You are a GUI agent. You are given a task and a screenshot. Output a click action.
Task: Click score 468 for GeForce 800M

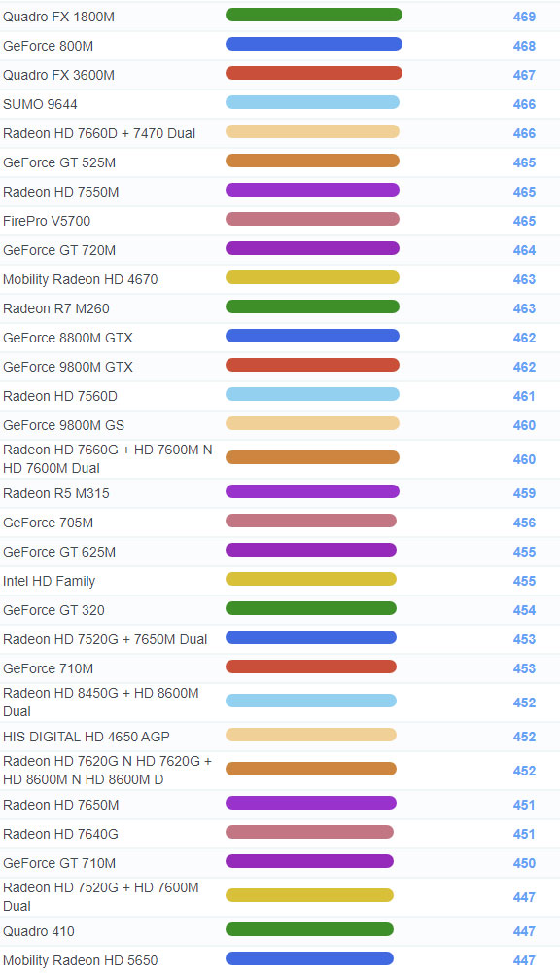[x=524, y=46]
